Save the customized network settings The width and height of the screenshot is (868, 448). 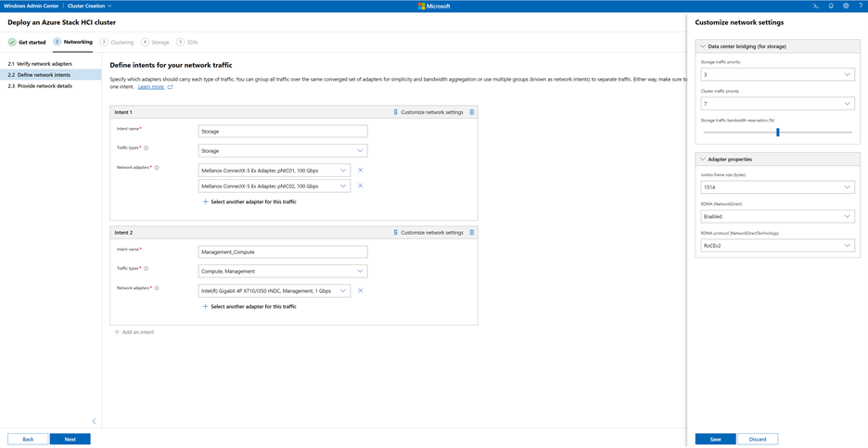click(715, 439)
